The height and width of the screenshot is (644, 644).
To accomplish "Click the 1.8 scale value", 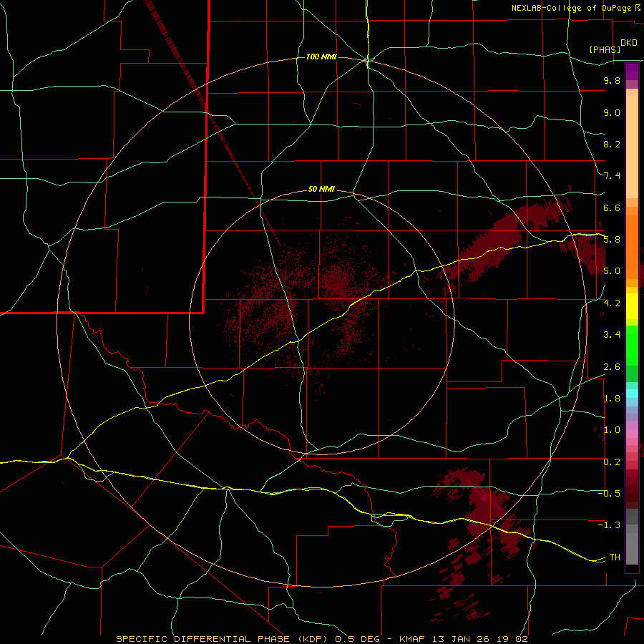I will 612,399.
